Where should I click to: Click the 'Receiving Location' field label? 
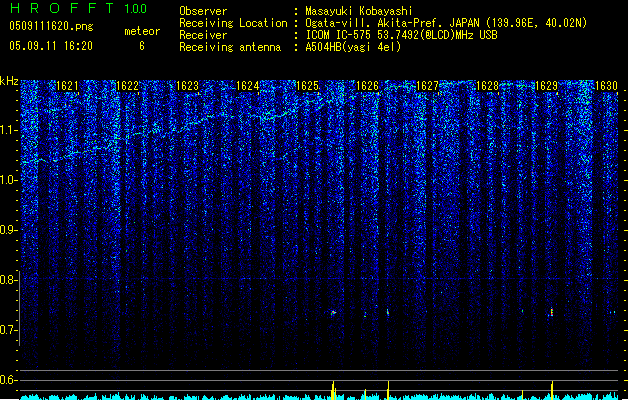coord(233,24)
